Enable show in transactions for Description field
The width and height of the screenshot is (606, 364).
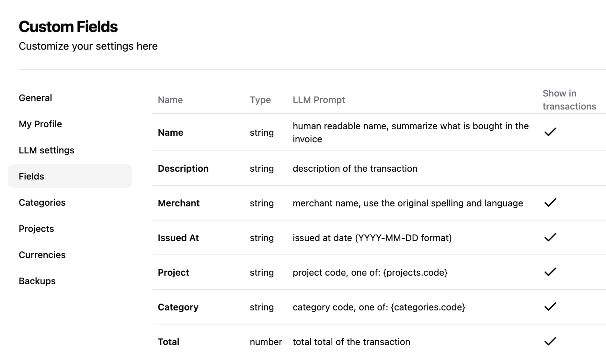[x=550, y=168]
